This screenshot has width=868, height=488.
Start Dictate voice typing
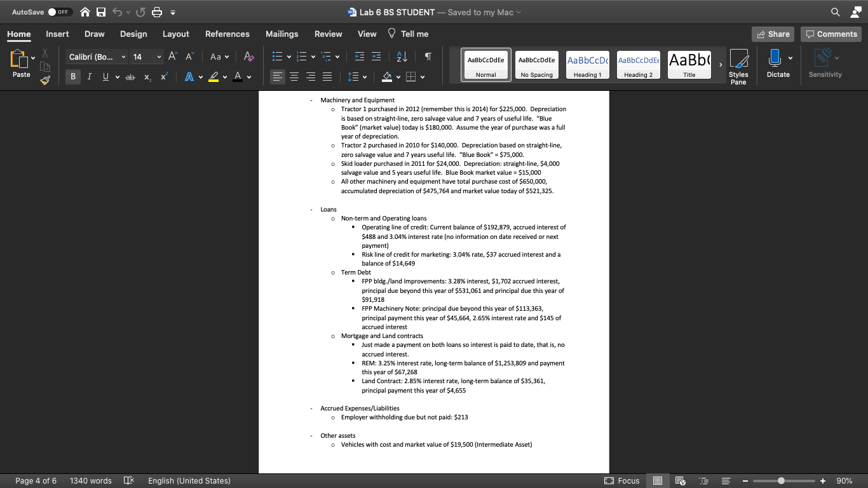(778, 64)
